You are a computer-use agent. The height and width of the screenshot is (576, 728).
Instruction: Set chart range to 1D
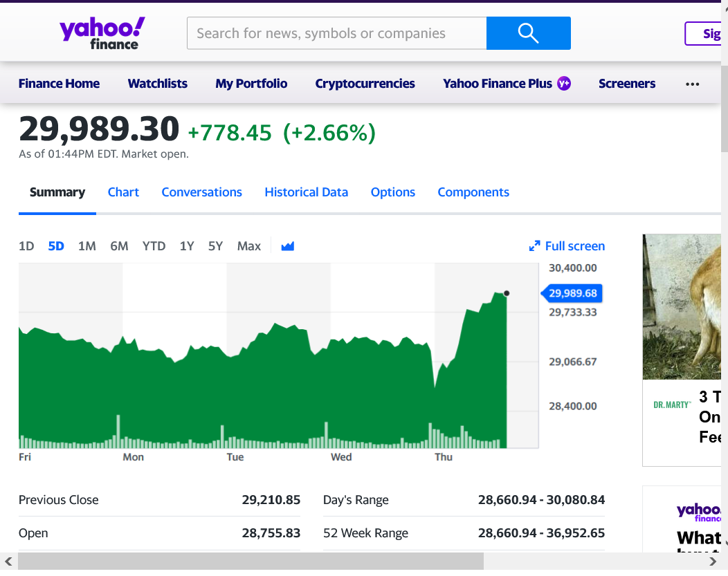[26, 245]
